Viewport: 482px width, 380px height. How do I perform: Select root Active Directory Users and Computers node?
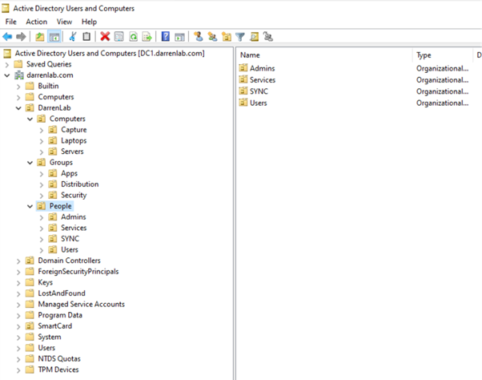109,53
